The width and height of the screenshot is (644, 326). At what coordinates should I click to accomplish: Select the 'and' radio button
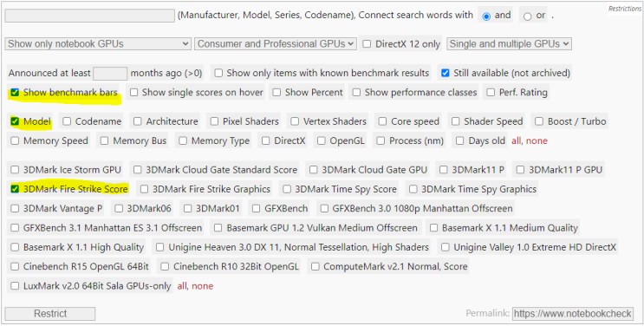coord(487,16)
